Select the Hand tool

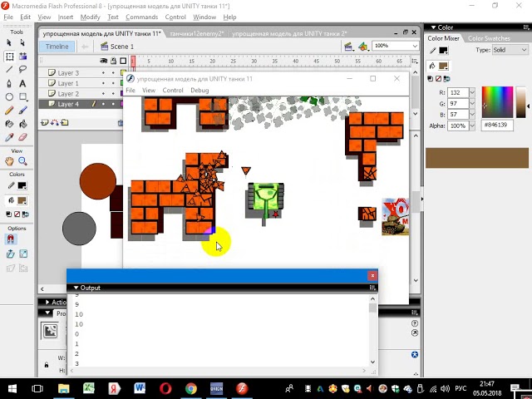coord(9,161)
